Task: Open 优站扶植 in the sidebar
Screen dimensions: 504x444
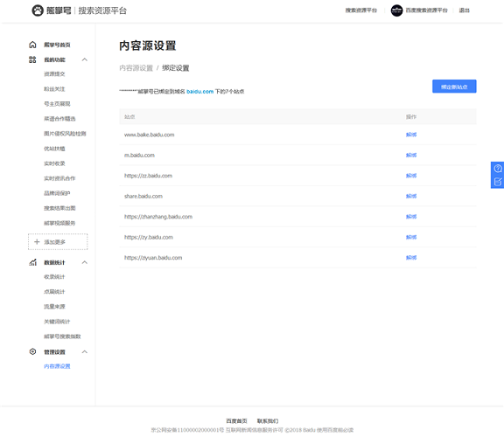Action: [x=54, y=149]
